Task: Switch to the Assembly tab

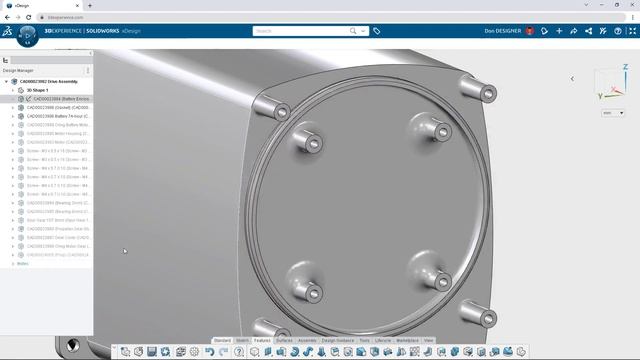Action: (x=307, y=340)
